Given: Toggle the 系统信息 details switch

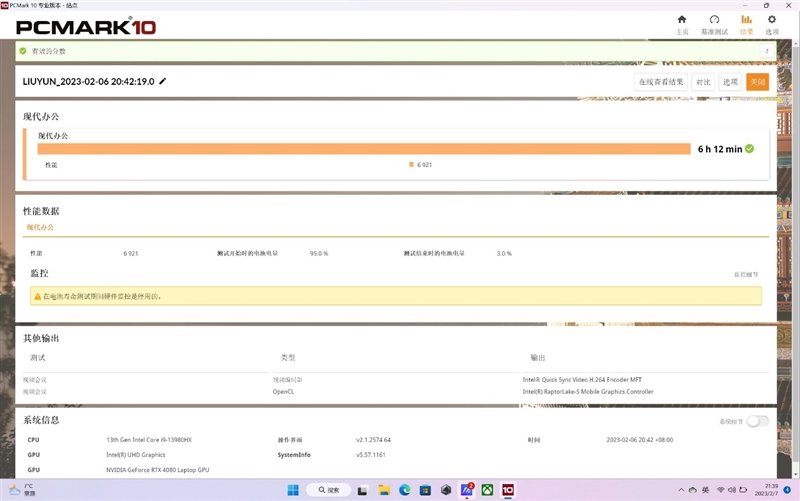Looking at the screenshot, I should coord(757,421).
